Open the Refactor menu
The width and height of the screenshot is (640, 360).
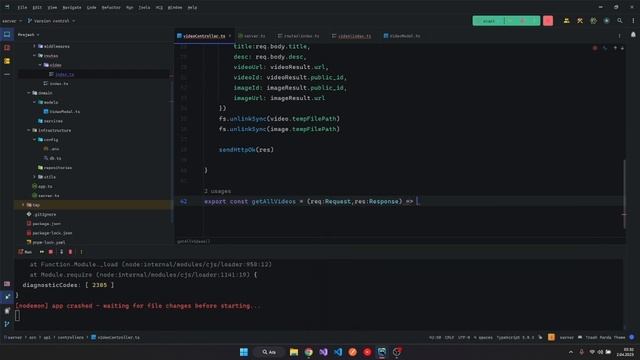point(111,7)
